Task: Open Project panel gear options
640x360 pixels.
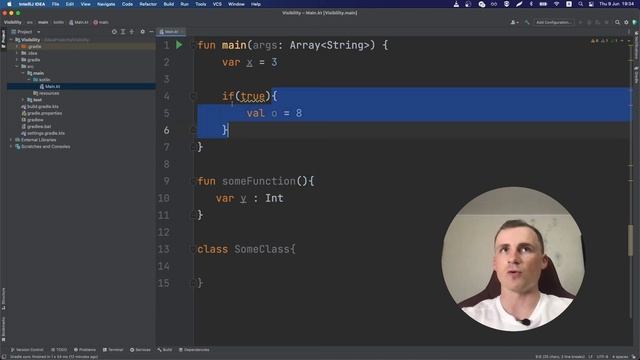Action: pos(142,31)
